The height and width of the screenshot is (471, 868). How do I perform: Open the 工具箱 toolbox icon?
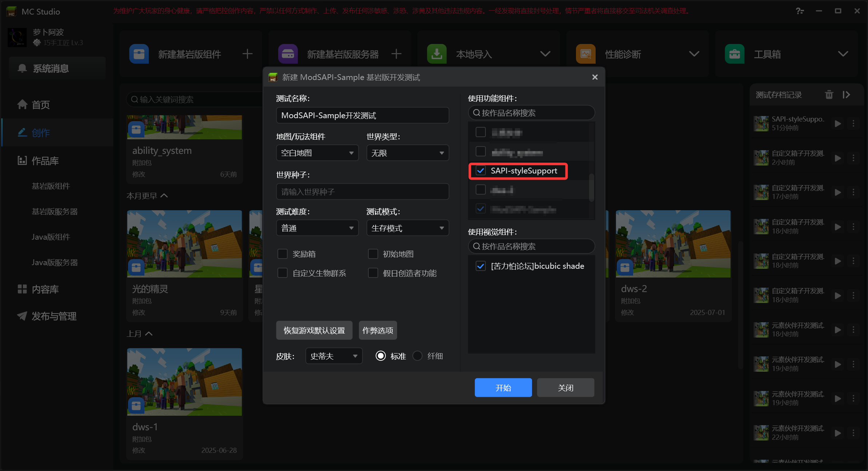[x=735, y=53]
